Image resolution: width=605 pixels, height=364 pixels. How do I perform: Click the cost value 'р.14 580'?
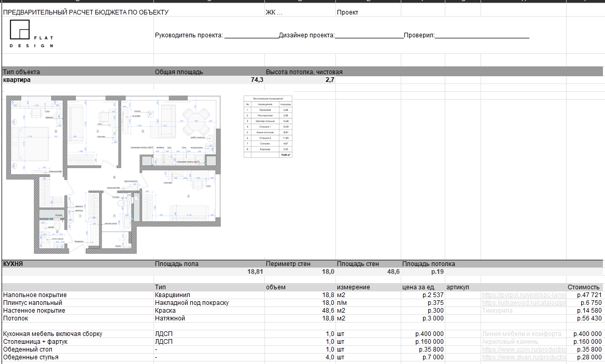click(x=589, y=311)
